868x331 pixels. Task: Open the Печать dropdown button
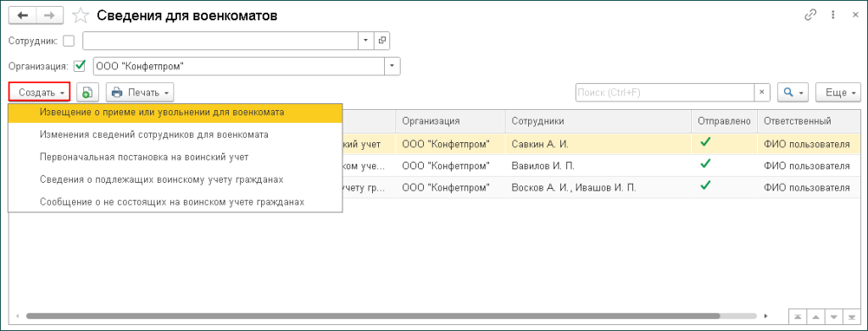tap(140, 92)
